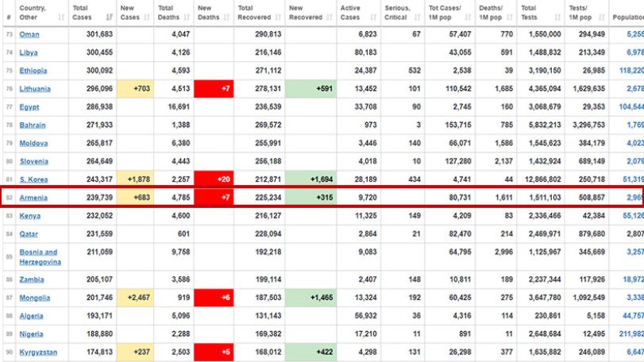Click Mongolia's yellow +2,467 new cases cell
644x362 pixels.
pyautogui.click(x=135, y=298)
